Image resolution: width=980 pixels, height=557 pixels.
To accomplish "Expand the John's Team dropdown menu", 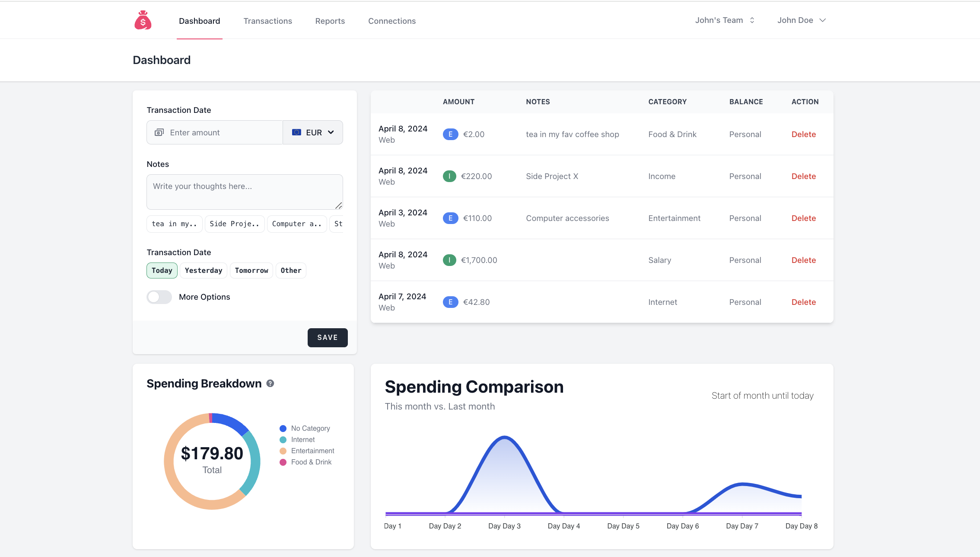I will pyautogui.click(x=724, y=19).
